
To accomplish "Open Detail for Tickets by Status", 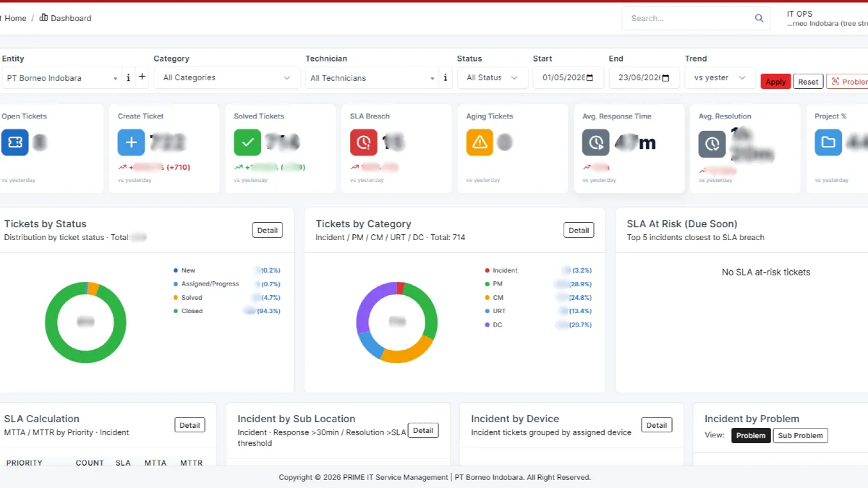I will tap(268, 230).
